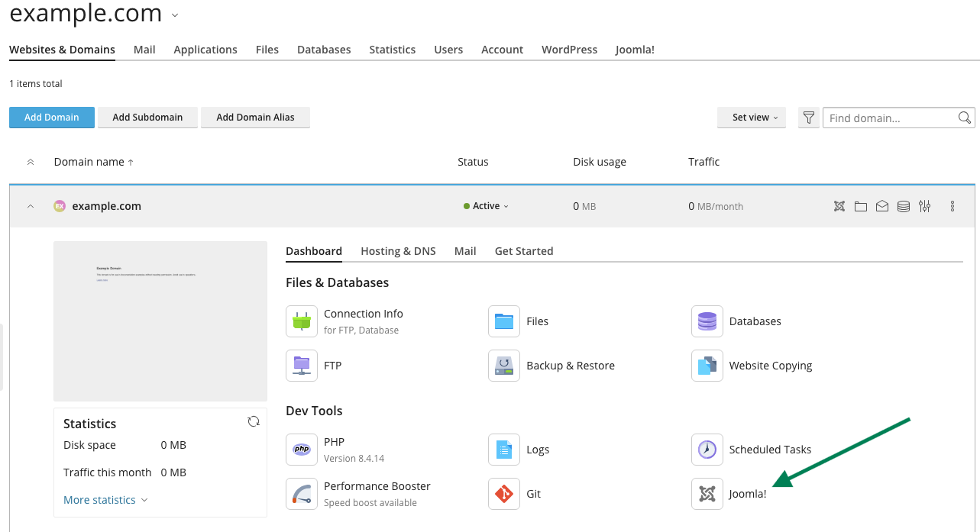Click the Connection Info plug icon
Image resolution: width=980 pixels, height=532 pixels.
302,321
